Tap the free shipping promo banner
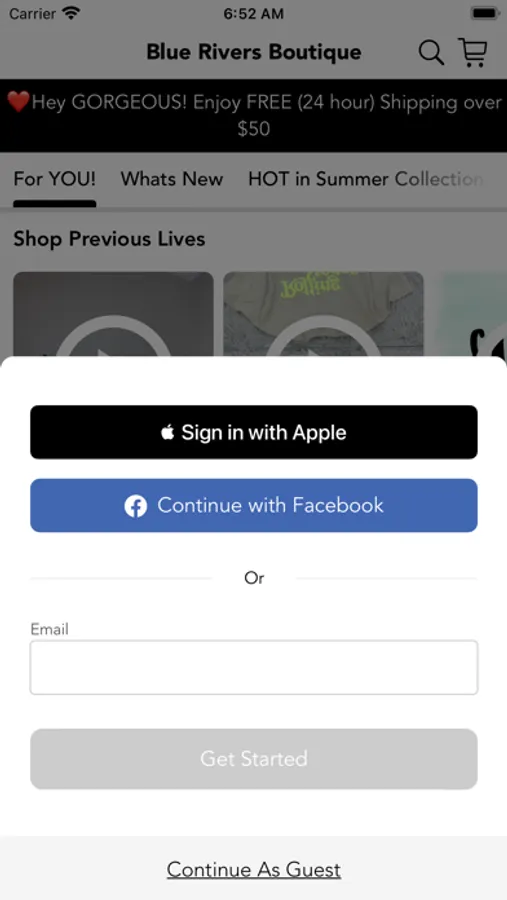507x900 pixels. (x=254, y=115)
